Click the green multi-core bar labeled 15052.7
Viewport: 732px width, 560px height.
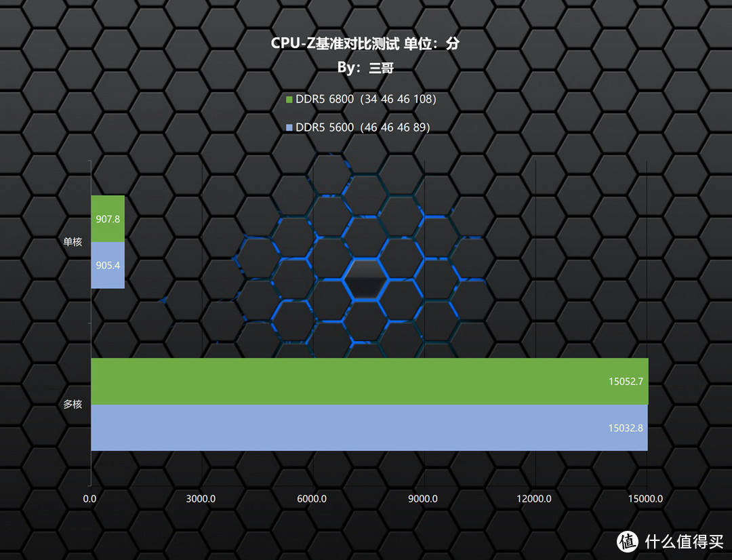pos(370,381)
